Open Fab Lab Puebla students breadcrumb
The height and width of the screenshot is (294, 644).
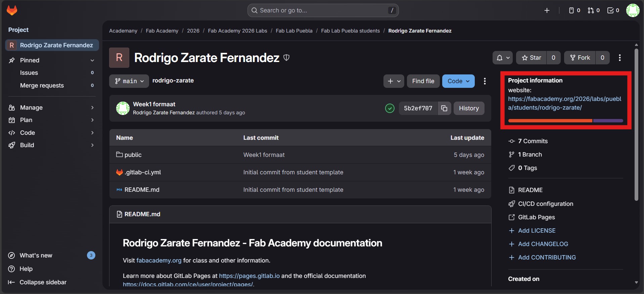click(x=351, y=31)
